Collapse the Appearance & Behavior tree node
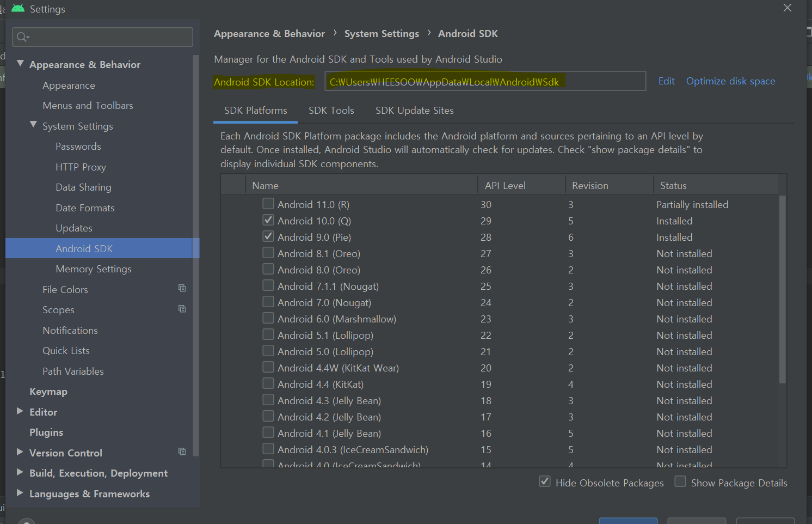 [20, 64]
